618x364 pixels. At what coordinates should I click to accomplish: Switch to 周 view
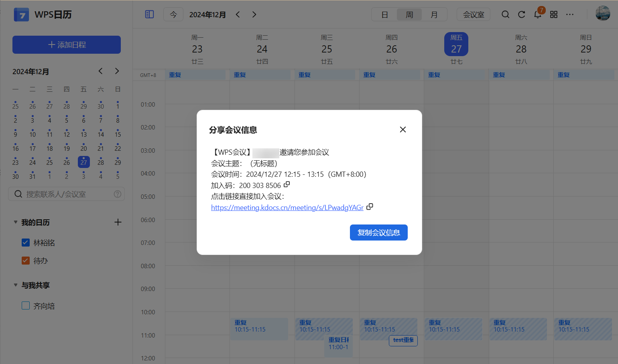[409, 14]
